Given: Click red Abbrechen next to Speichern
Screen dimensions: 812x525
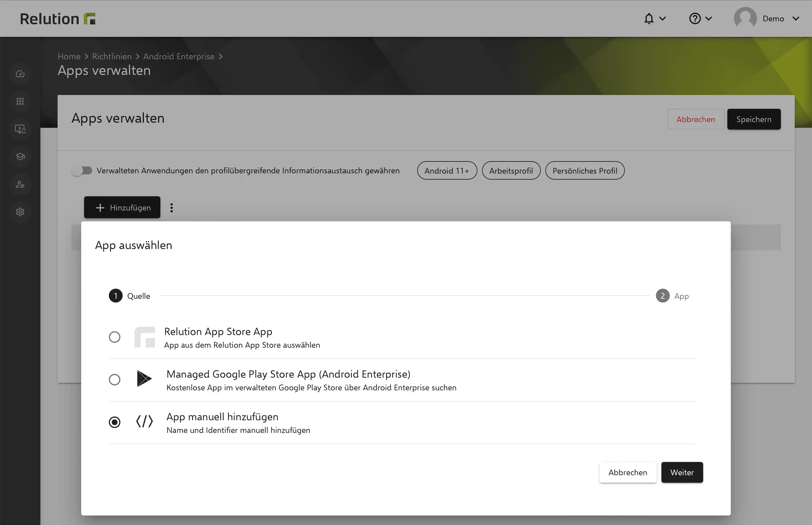Looking at the screenshot, I should pos(696,119).
